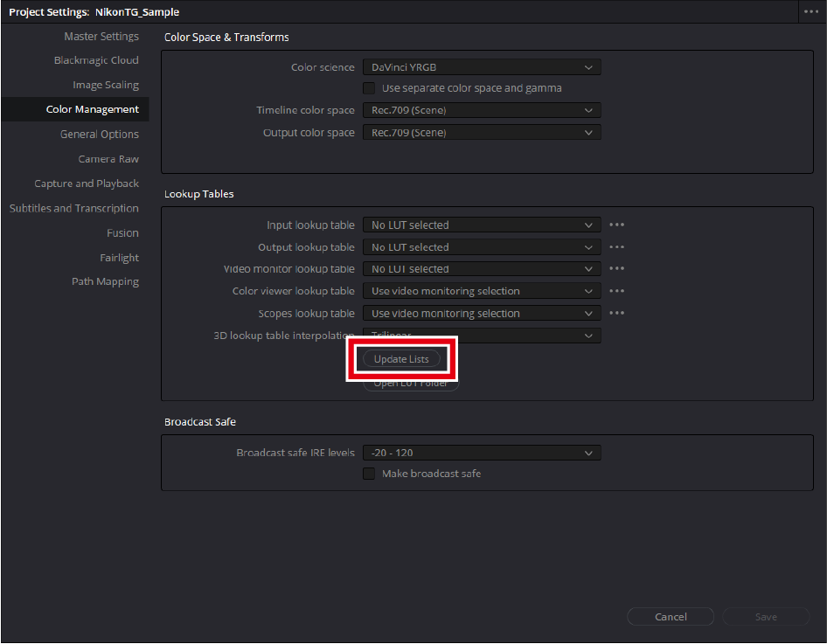Image resolution: width=827 pixels, height=644 pixels.
Task: Go to Image Scaling settings
Action: [x=105, y=85]
